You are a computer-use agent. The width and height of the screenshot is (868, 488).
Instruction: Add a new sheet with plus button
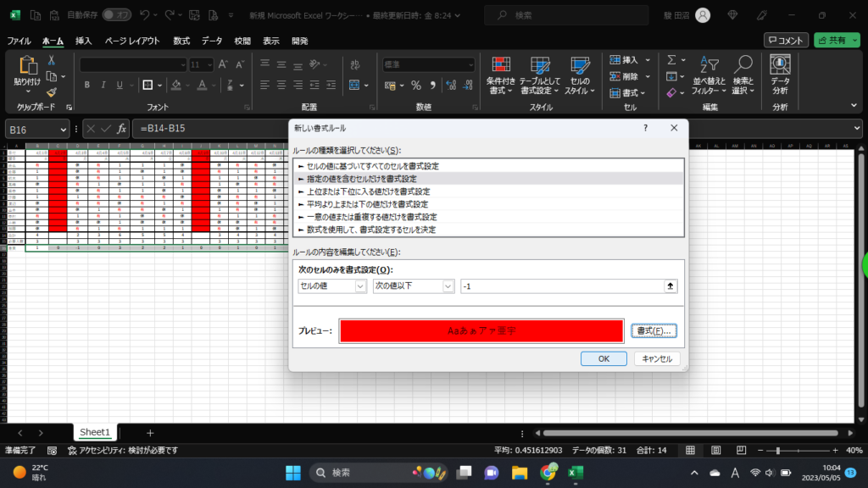pyautogui.click(x=150, y=433)
